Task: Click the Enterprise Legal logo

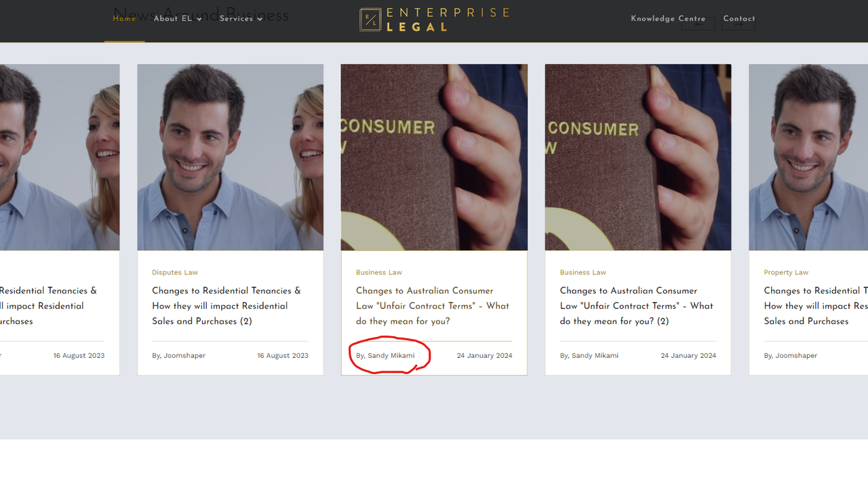Action: pyautogui.click(x=434, y=20)
